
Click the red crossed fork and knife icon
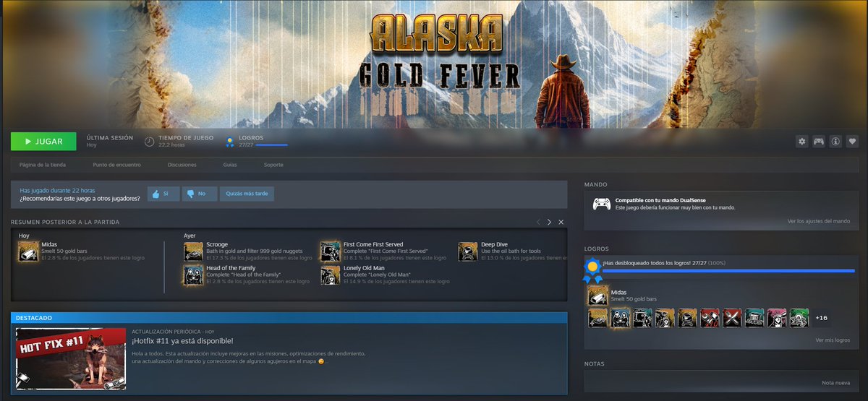732,318
